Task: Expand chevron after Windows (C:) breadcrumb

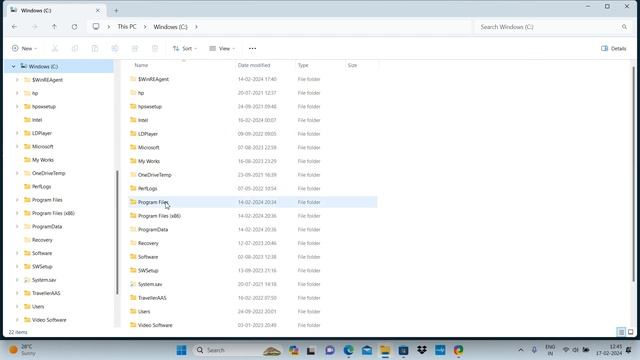Action: 196,27
